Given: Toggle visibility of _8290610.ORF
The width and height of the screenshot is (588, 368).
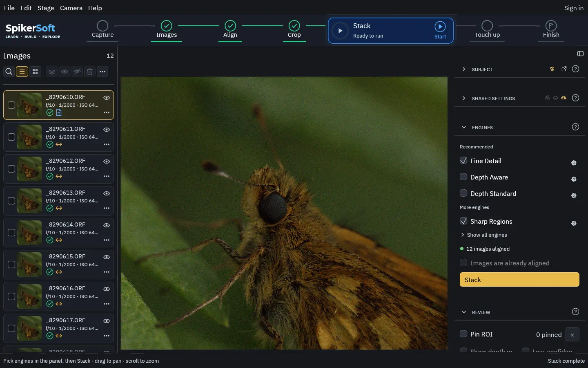Looking at the screenshot, I should pyautogui.click(x=107, y=98).
